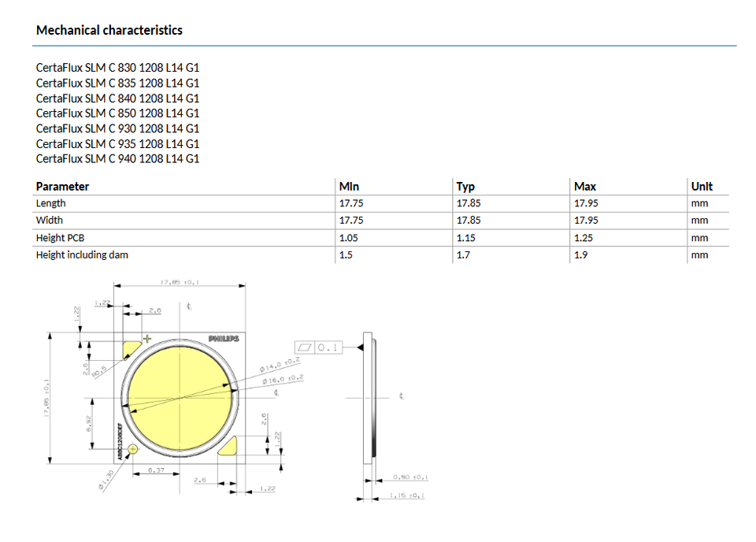
Task: Click the top-left yellow triangular solder pad
Action: (x=131, y=349)
